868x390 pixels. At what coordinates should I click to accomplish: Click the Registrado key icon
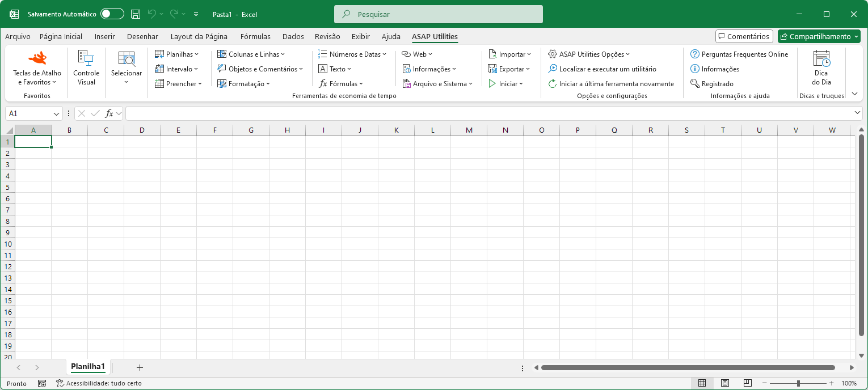coord(694,84)
